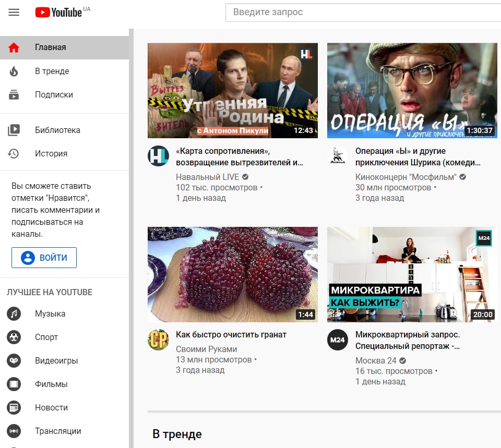Open the Своими Руками channel name
Screen dimensions: 501x448
207,349
